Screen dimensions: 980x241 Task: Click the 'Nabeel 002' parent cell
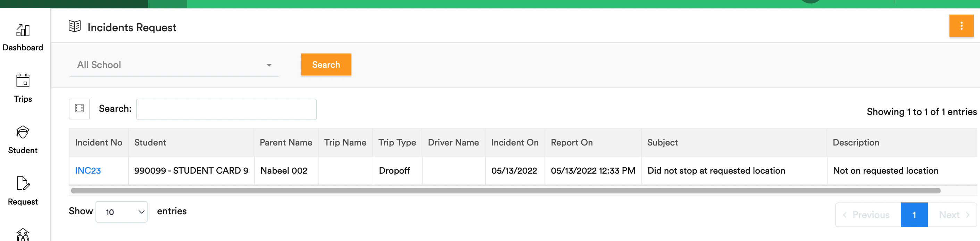286,171
